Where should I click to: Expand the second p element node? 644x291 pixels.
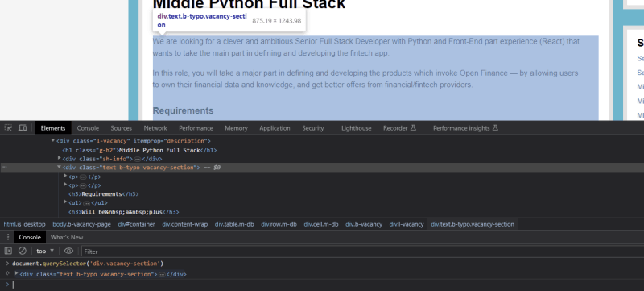click(x=65, y=185)
